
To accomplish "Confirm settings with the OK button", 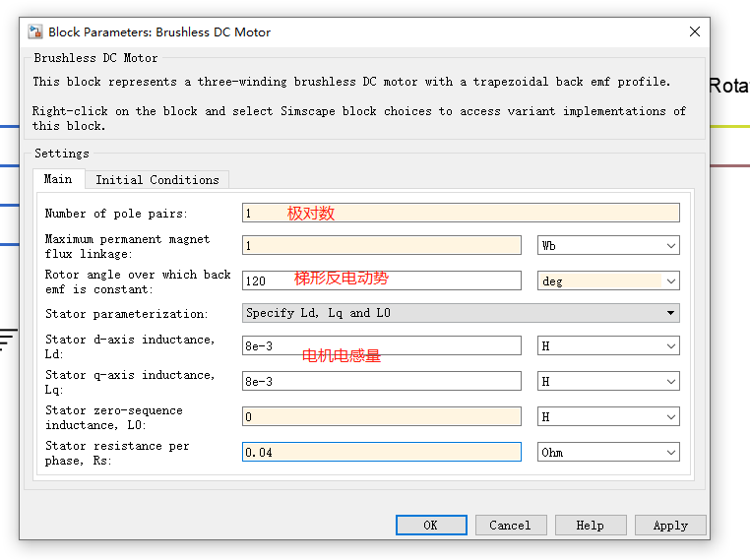I will coord(431,526).
